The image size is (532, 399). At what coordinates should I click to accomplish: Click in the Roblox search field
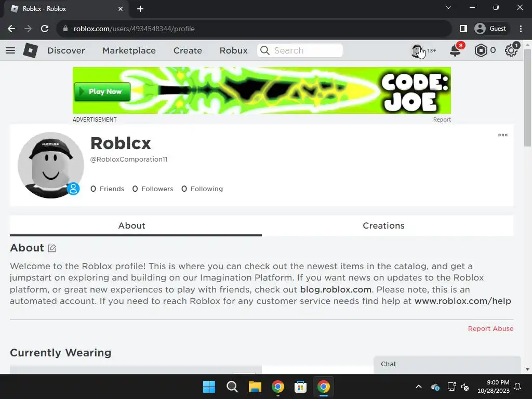coord(300,50)
